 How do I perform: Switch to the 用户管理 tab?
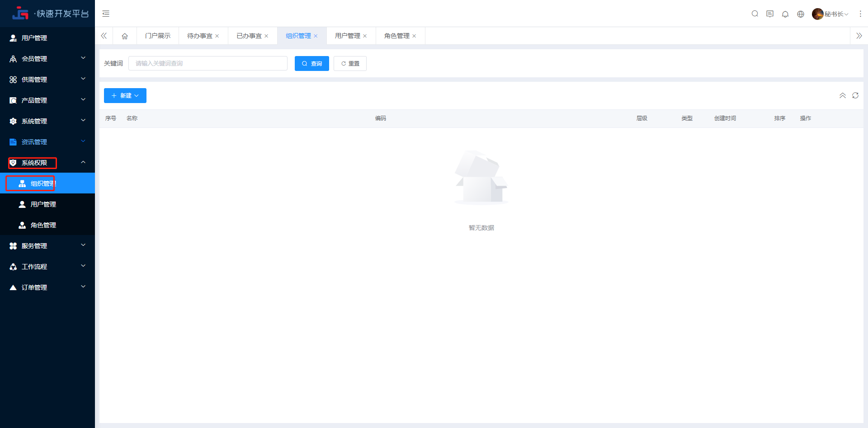pos(348,36)
